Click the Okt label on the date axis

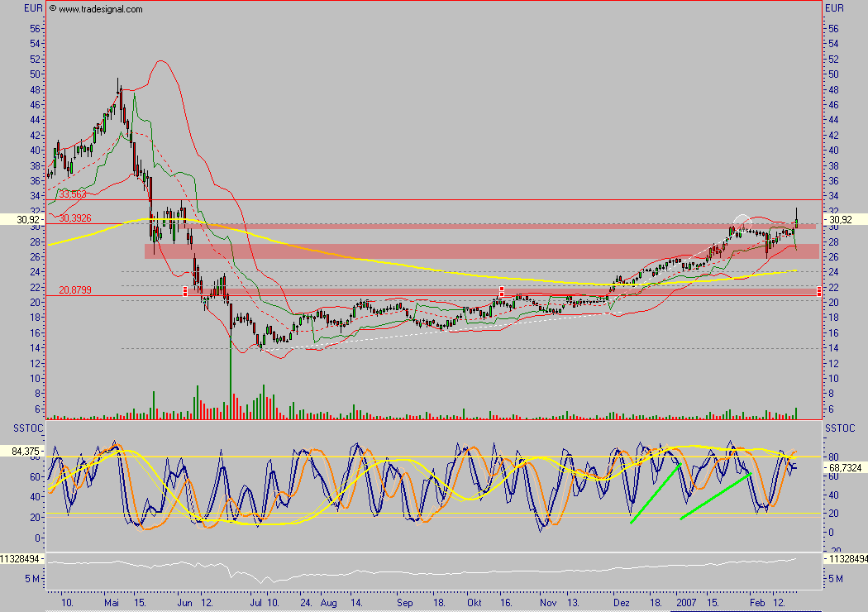click(x=474, y=603)
